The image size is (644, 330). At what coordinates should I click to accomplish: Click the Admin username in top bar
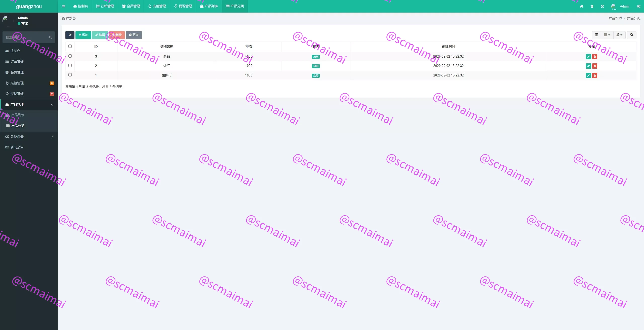pos(624,6)
